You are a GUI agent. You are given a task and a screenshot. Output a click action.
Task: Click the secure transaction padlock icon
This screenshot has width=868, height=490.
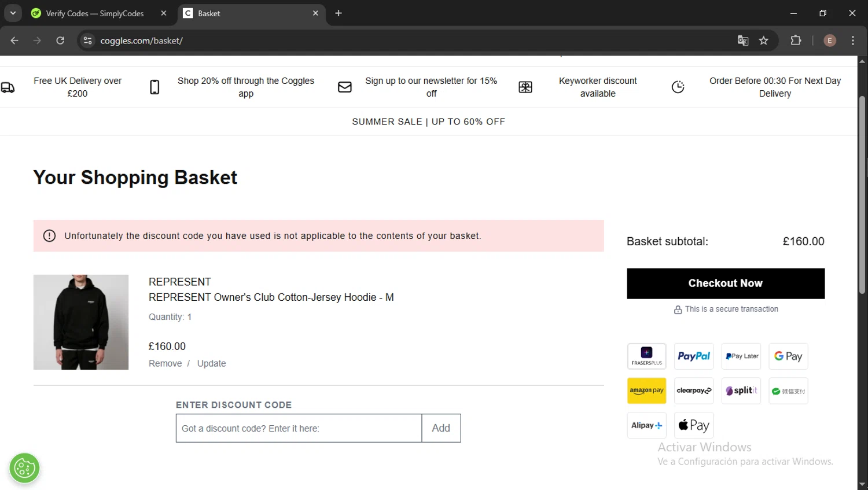pyautogui.click(x=678, y=310)
